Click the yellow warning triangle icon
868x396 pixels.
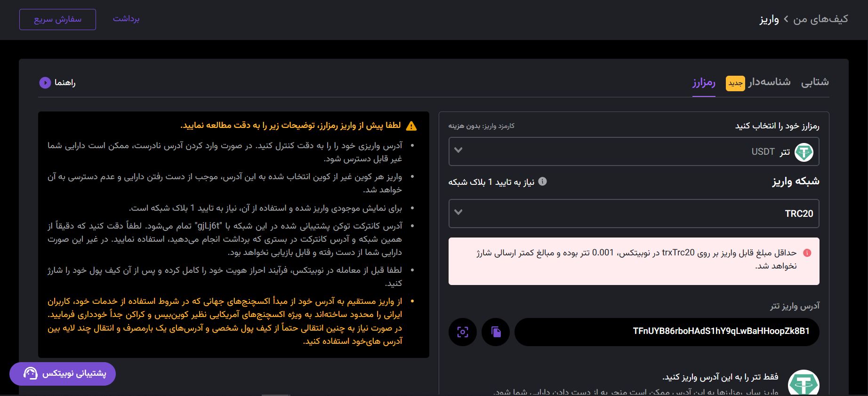(411, 126)
